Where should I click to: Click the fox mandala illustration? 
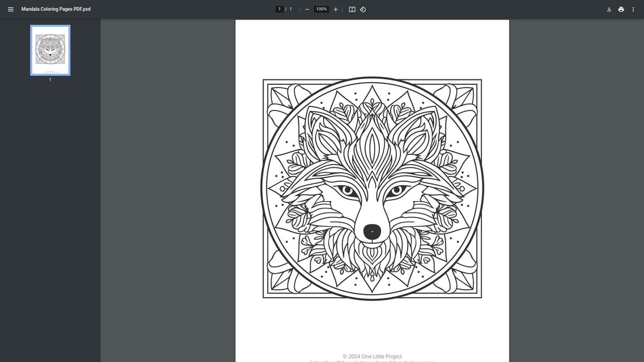click(x=372, y=189)
